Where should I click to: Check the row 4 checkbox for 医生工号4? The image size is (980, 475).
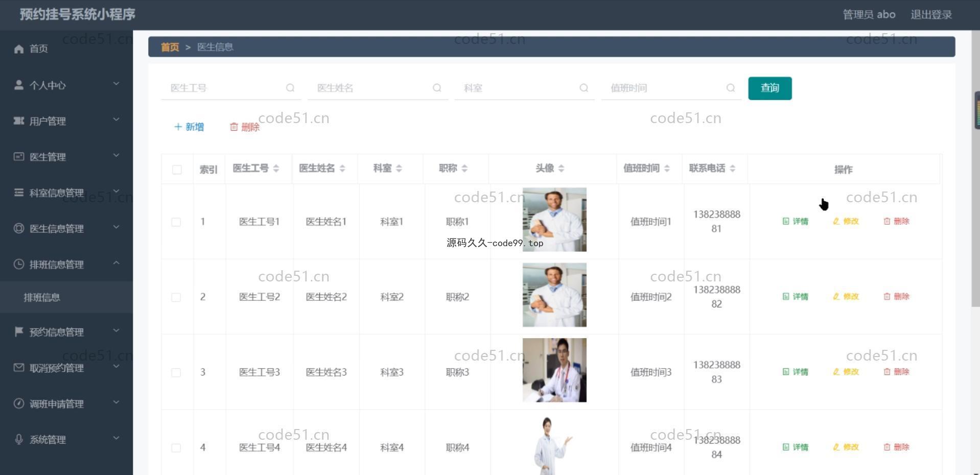click(176, 448)
